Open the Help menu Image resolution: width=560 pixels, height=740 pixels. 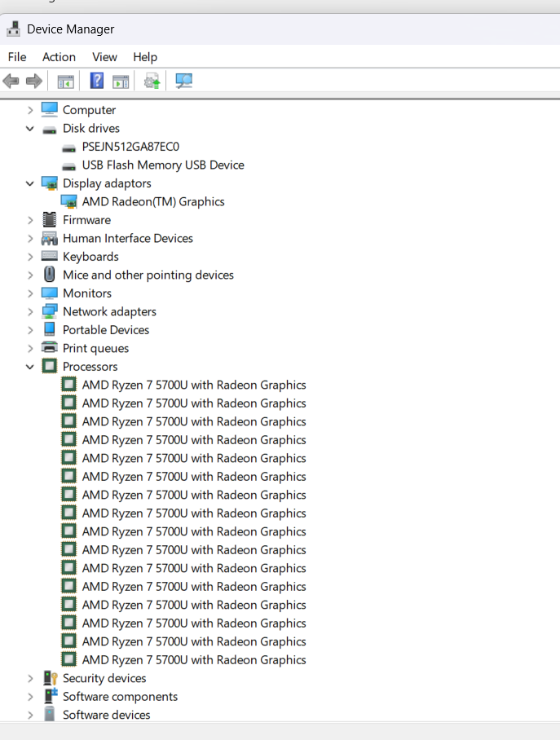point(145,56)
